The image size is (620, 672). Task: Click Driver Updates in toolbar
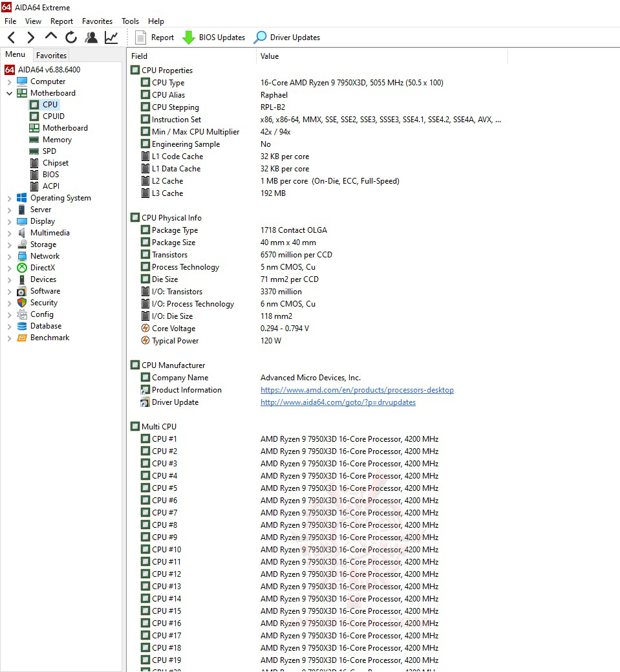click(x=286, y=38)
